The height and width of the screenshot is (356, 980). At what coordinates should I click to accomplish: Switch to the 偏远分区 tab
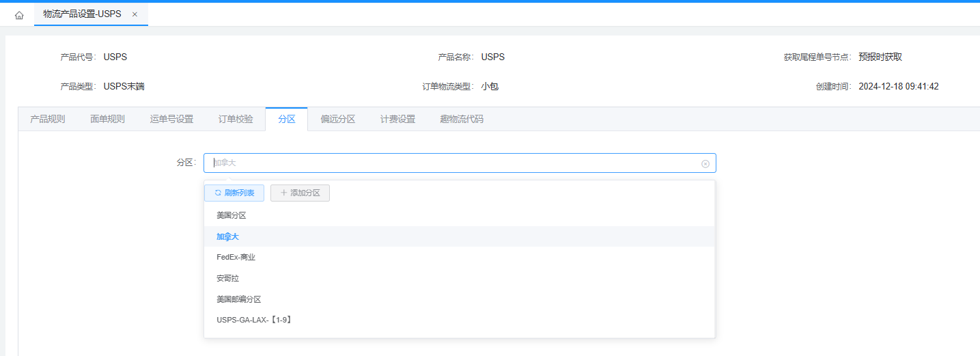(338, 119)
